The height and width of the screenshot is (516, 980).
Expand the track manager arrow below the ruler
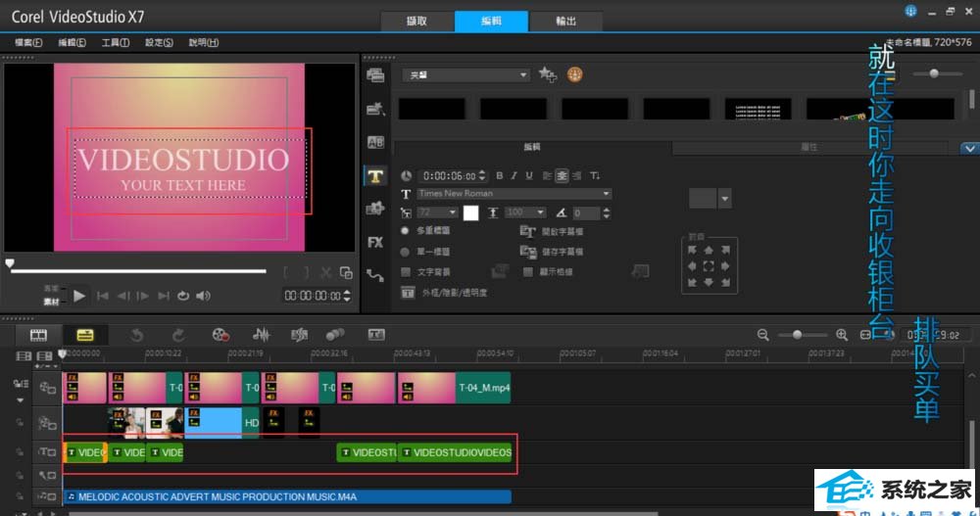[21, 400]
